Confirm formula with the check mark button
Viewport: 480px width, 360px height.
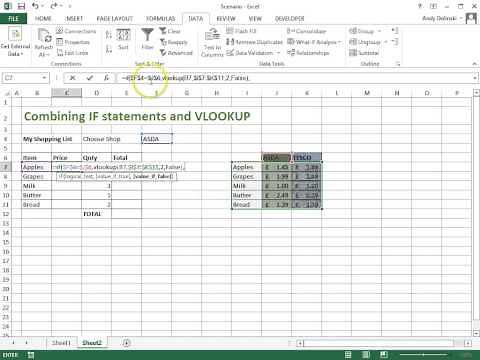(x=89, y=78)
